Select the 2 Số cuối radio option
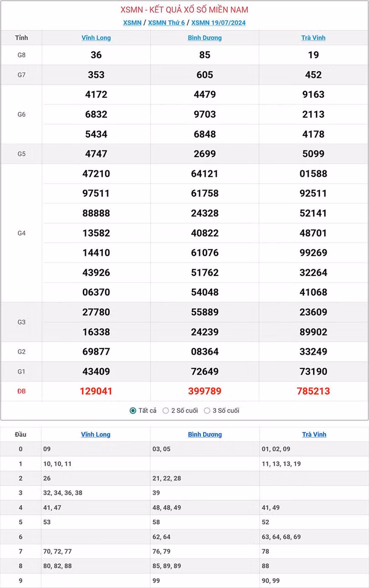Screen dimensions: 369x588 166,411
